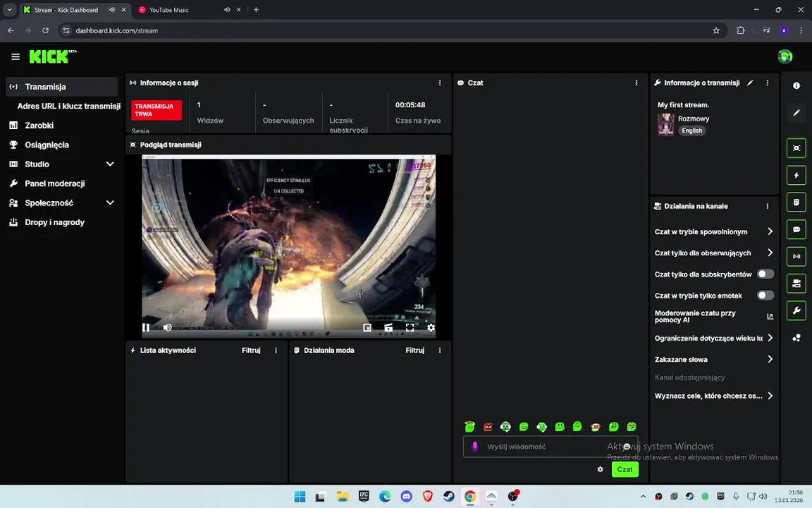Toggle stream preview widget icon in right sidebar

796,148
